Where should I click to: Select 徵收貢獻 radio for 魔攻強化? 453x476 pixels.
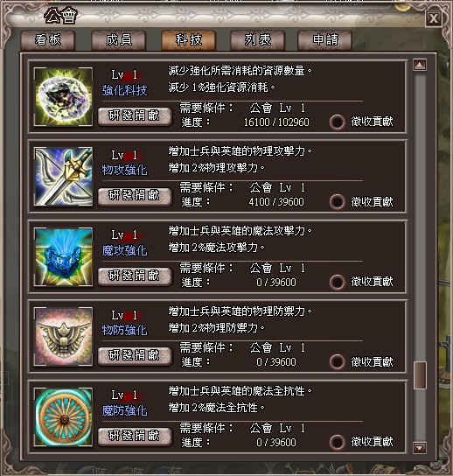(x=337, y=282)
